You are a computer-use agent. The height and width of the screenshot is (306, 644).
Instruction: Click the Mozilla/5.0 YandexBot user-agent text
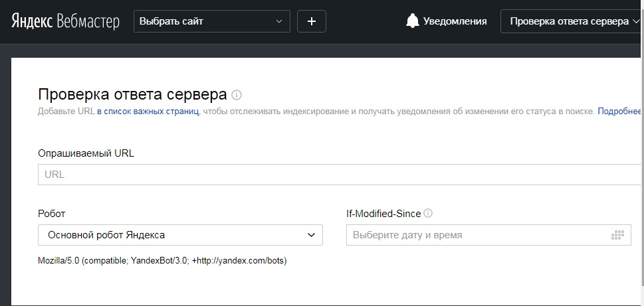pos(162,261)
